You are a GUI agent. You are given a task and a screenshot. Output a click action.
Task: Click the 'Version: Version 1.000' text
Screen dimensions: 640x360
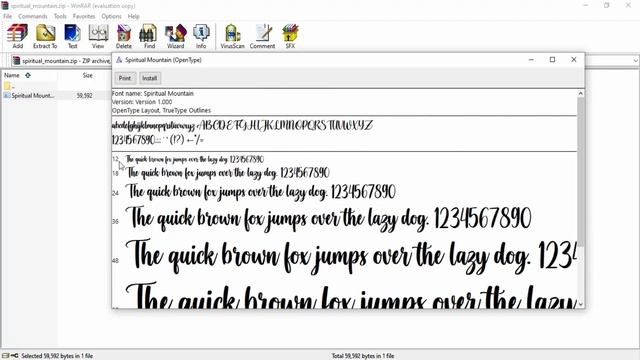point(142,102)
